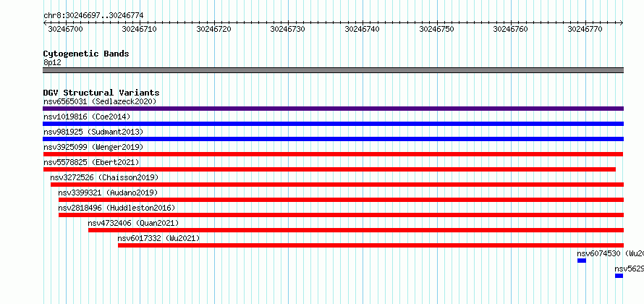Click the blue bar under nsv981925
644x304 pixels.
tap(333, 139)
